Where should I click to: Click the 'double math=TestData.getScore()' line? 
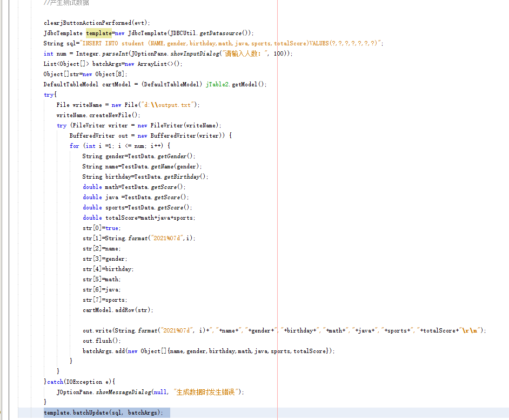tap(134, 187)
